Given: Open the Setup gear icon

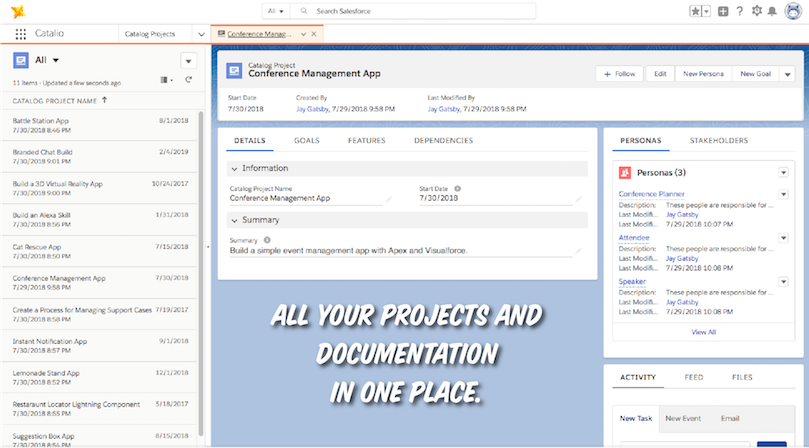Looking at the screenshot, I should (x=756, y=11).
